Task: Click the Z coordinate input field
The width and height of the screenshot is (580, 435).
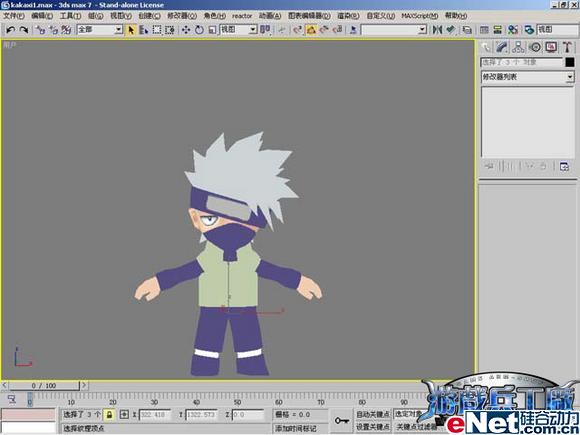Action: [248, 415]
